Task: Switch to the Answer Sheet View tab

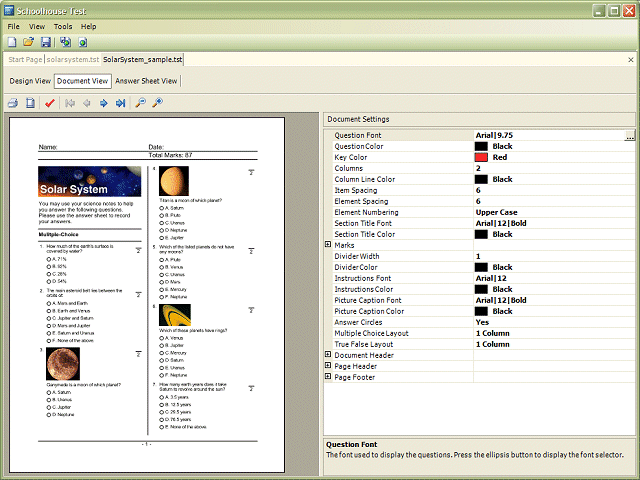Action: 146,81
